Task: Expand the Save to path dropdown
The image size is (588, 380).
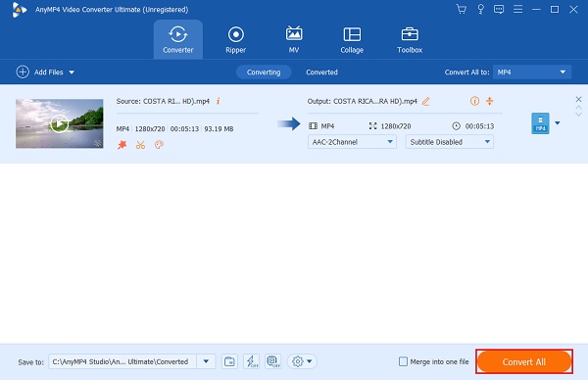Action: [x=206, y=361]
